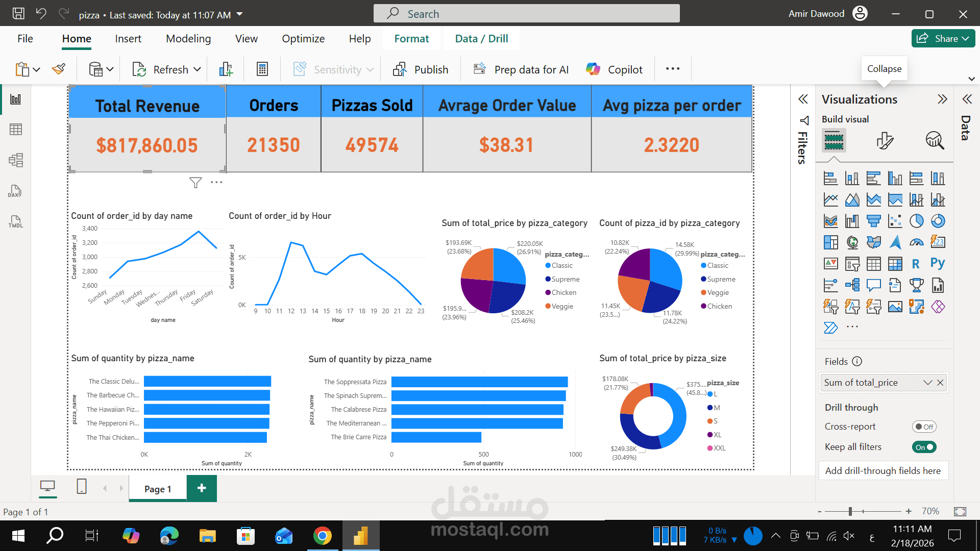Click the Format painter brush icon

(58, 68)
